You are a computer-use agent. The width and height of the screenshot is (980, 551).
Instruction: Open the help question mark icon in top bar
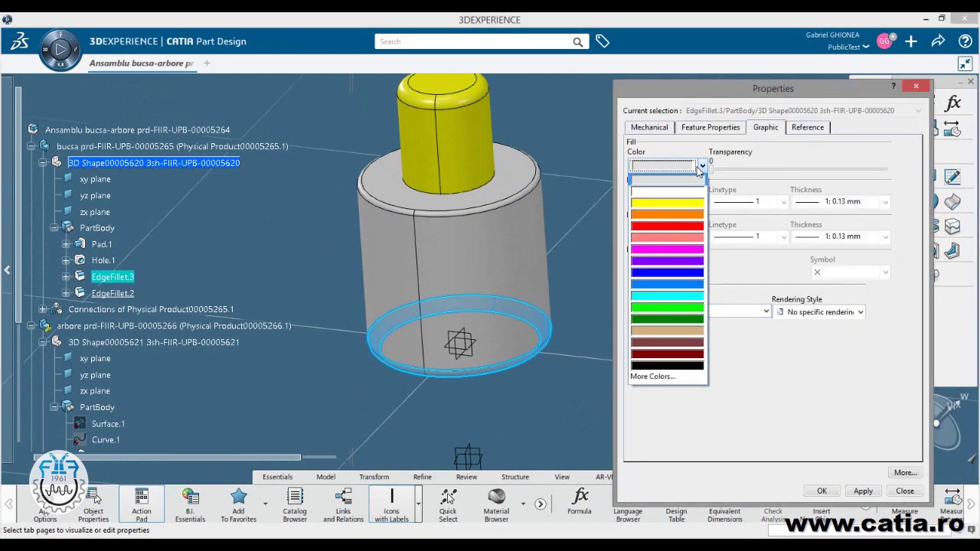(x=965, y=41)
